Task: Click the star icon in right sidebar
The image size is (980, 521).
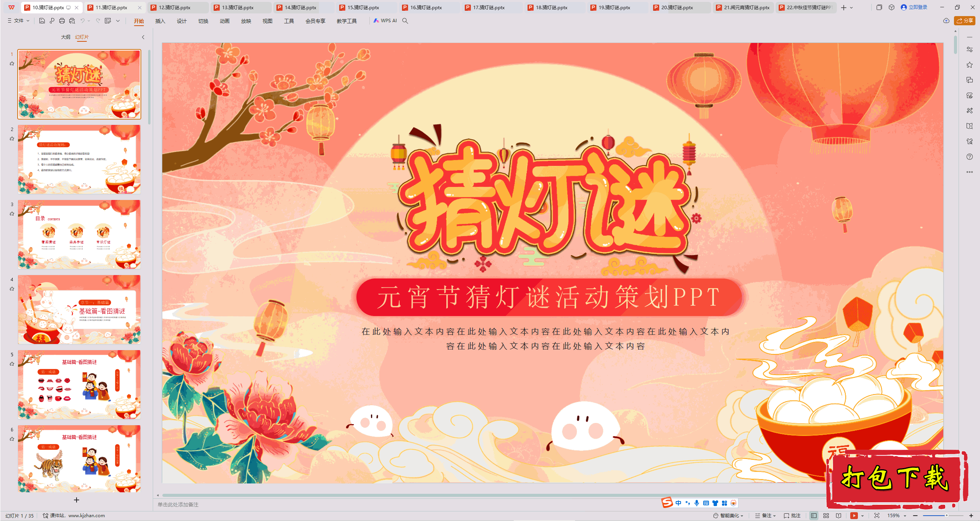Action: [970, 65]
